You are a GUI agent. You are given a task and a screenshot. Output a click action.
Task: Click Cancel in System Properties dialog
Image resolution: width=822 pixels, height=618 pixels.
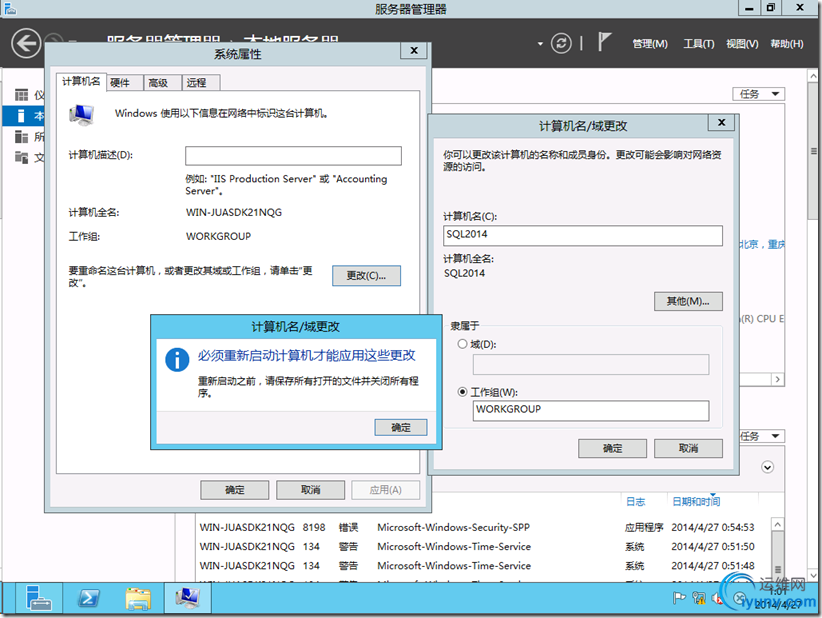tap(310, 490)
